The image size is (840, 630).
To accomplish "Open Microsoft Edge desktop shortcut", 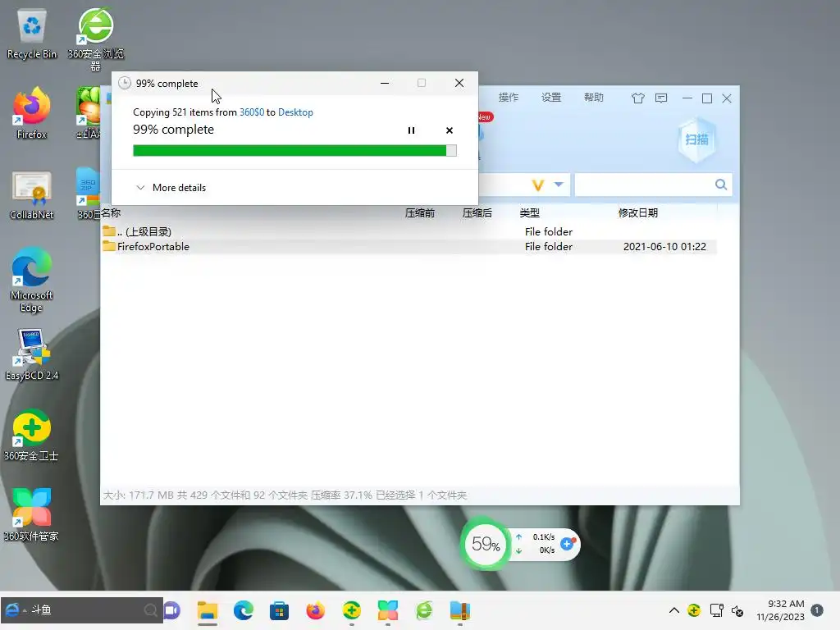I will pos(32,280).
